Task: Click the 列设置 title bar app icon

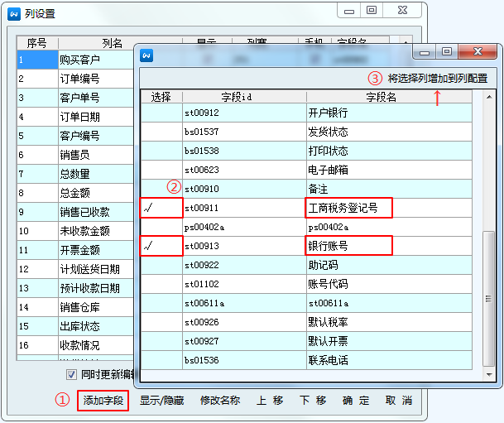Action: point(13,12)
